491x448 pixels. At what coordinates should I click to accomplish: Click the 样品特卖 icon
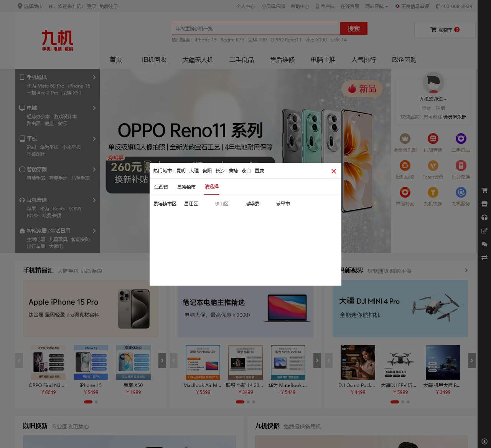click(x=405, y=192)
